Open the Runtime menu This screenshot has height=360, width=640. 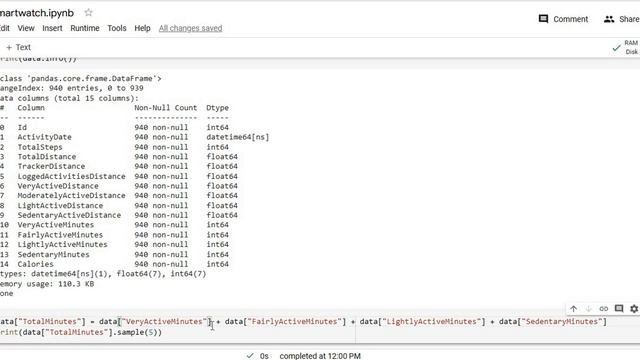(x=84, y=28)
